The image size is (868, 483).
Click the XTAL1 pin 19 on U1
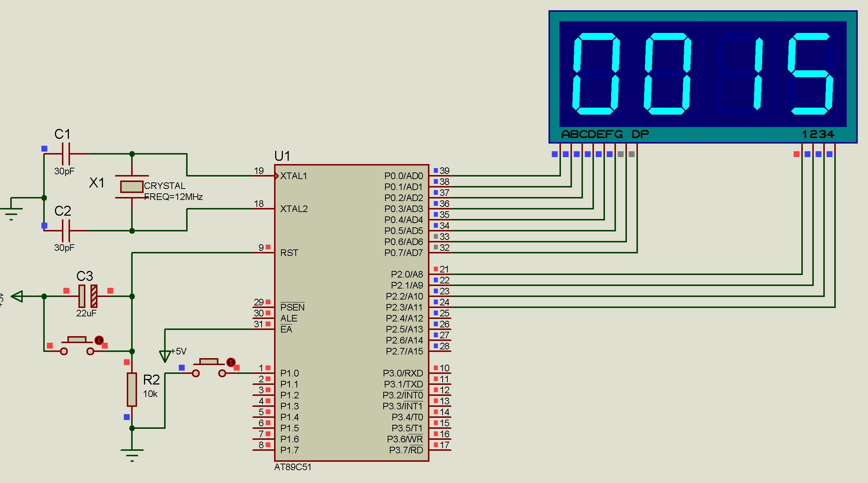264,176
